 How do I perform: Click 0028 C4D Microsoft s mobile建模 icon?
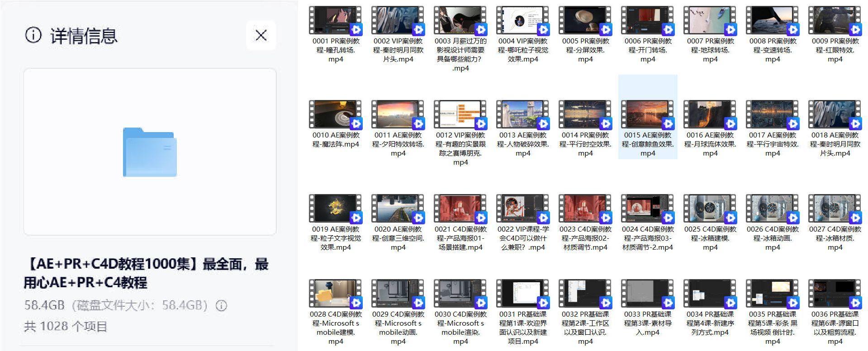(x=335, y=294)
